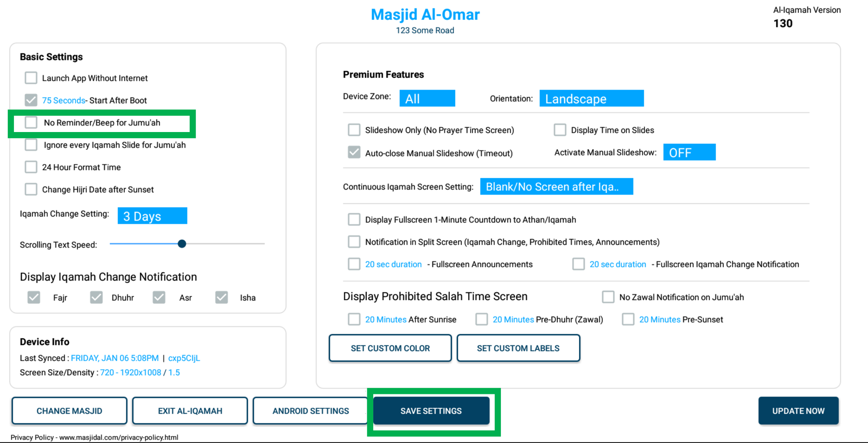Disable 75 Seconds Start After Boot
The width and height of the screenshot is (868, 443).
click(x=31, y=100)
